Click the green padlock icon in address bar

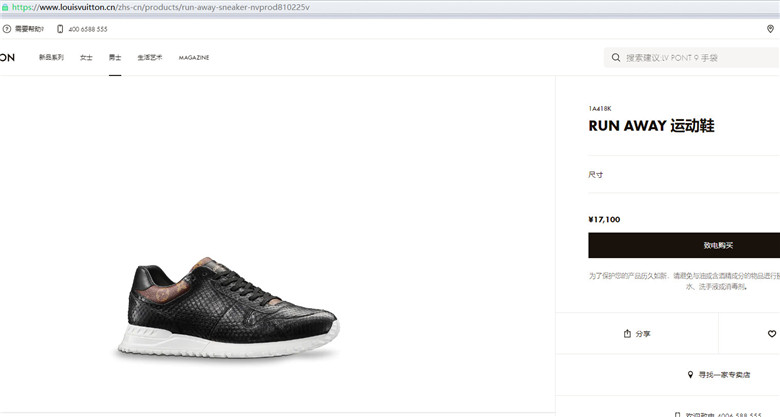click(x=5, y=7)
